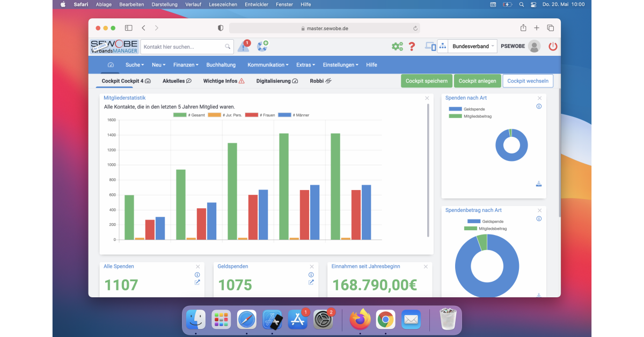Click the organization hierarchy icon
Image resolution: width=644 pixels, height=337 pixels.
pos(443,47)
